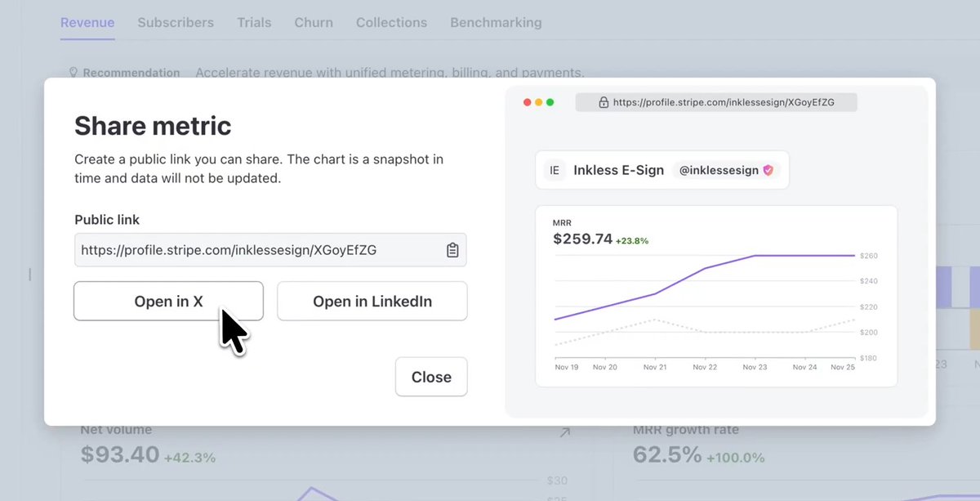Click the green dot in preview window
This screenshot has height=501, width=980.
[x=550, y=103]
